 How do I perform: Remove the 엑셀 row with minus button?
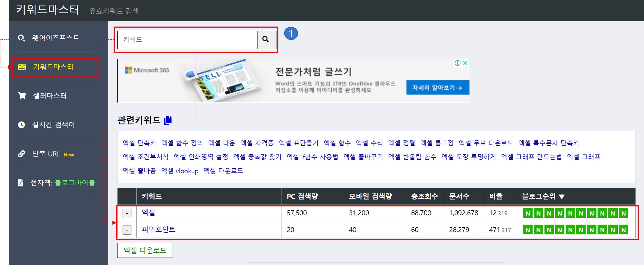(127, 213)
